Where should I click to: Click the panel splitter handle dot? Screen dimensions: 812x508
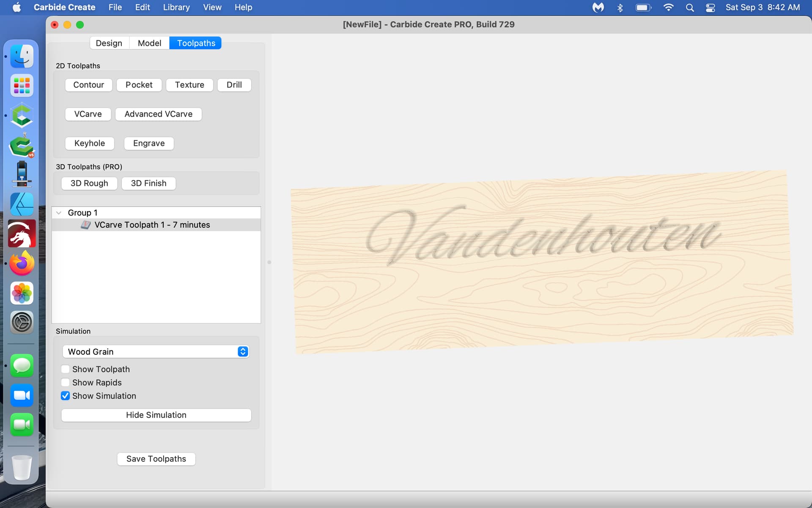tap(269, 262)
